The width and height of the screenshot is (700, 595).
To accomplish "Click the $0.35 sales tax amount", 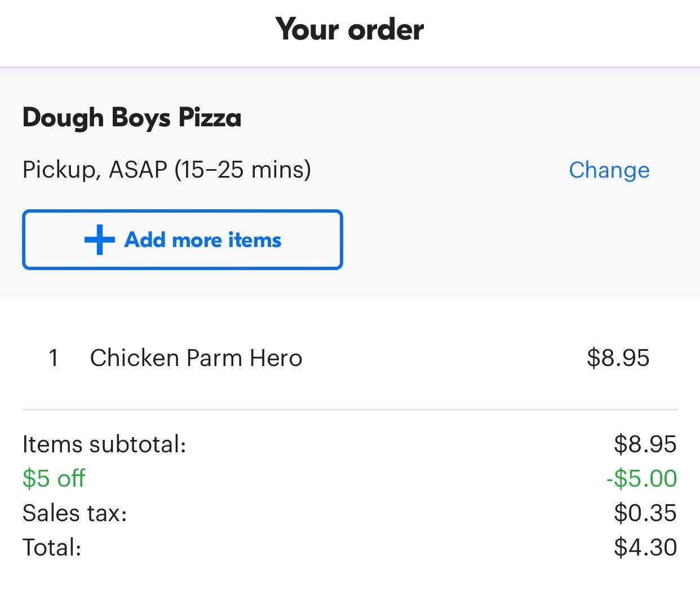I will tap(645, 513).
